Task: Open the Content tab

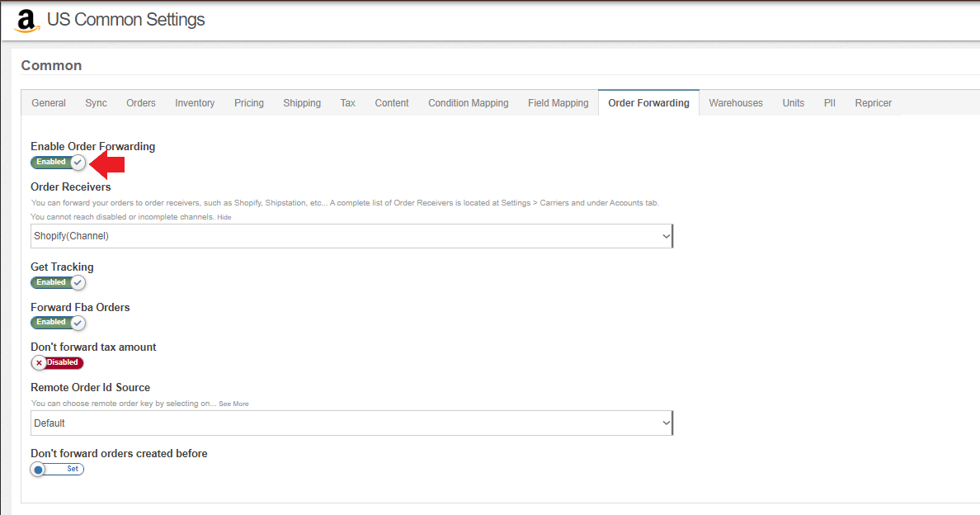Action: click(x=392, y=103)
